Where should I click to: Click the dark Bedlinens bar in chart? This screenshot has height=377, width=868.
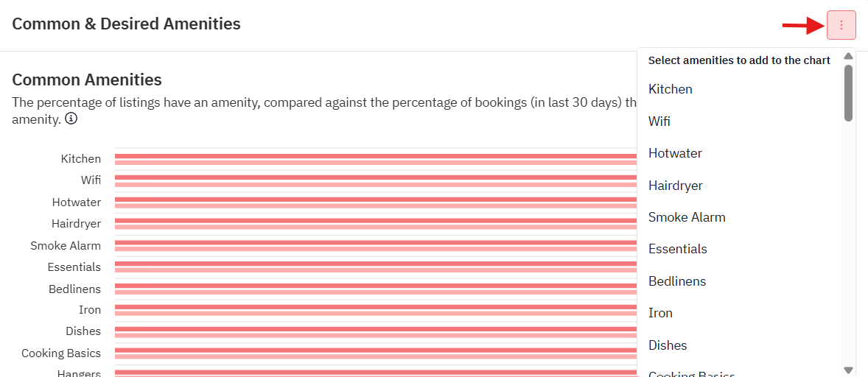pyautogui.click(x=376, y=286)
